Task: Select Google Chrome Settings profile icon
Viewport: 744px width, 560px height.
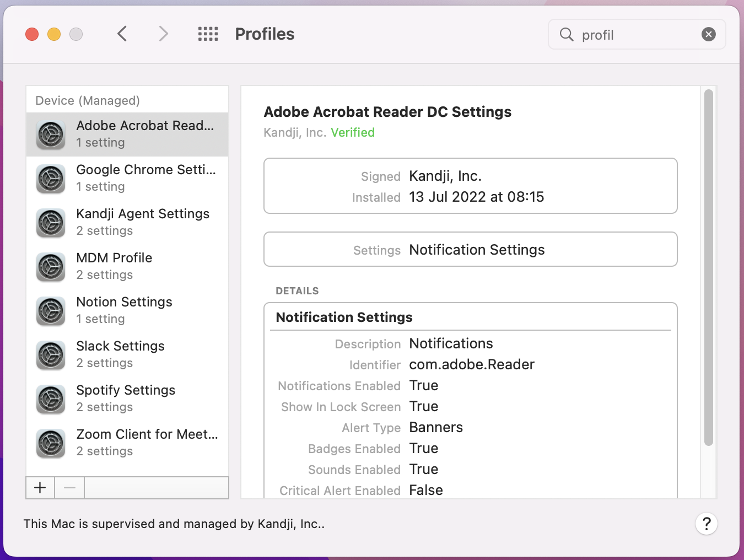Action: [51, 179]
